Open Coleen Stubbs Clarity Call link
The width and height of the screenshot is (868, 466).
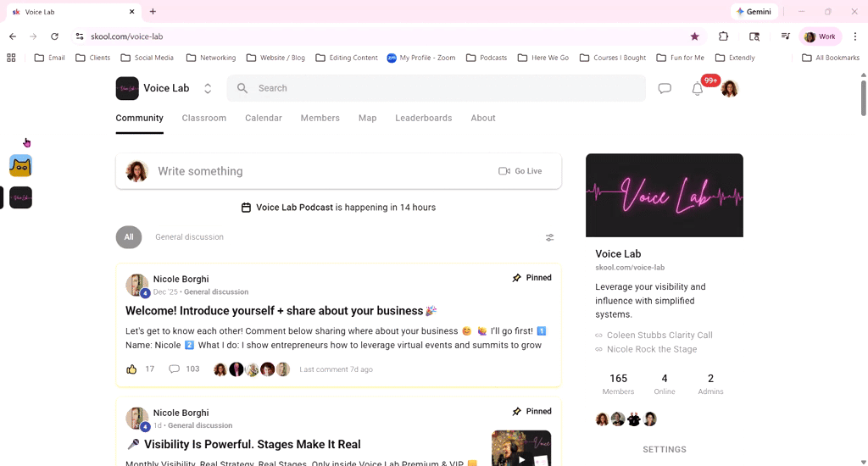click(x=659, y=335)
